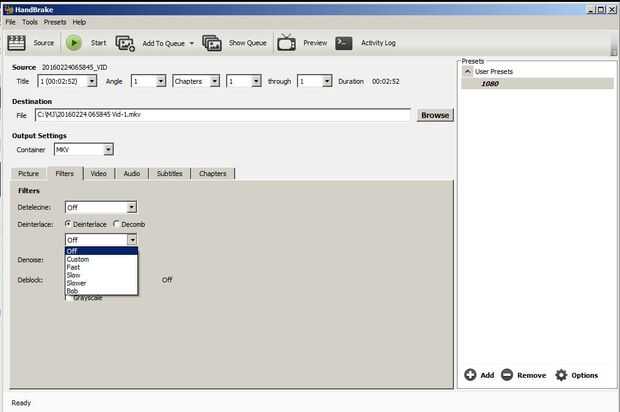Choose Bob in the Deinterlace list
The width and height of the screenshot is (620, 412).
click(101, 291)
